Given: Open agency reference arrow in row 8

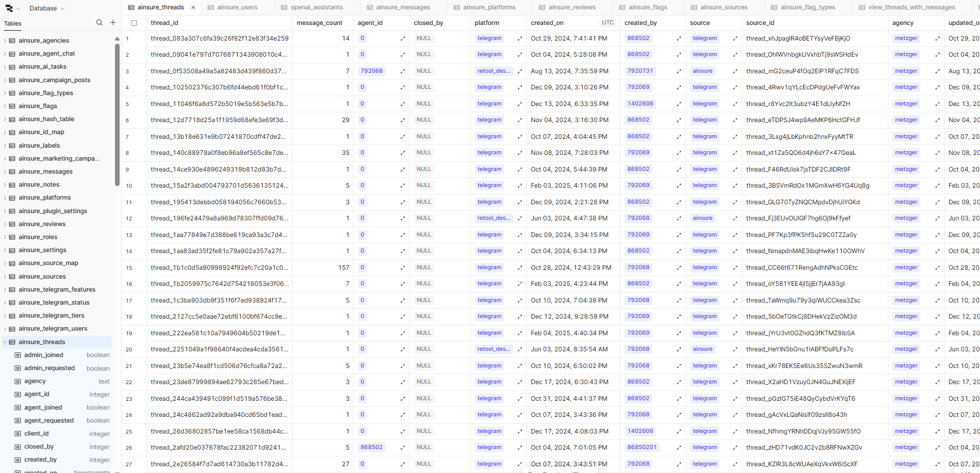Looking at the screenshot, I should [937, 153].
